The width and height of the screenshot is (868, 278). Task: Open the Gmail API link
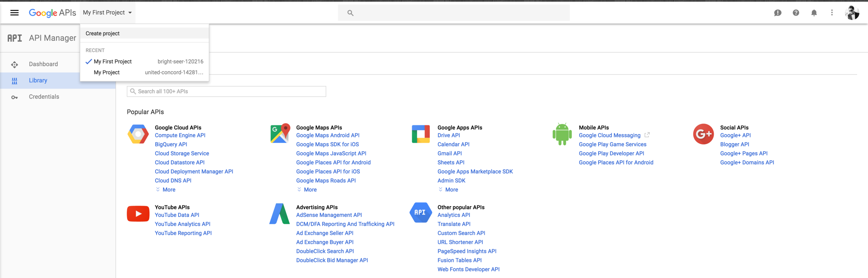pyautogui.click(x=450, y=153)
